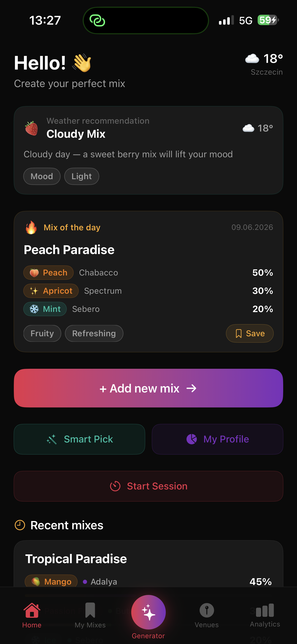Image resolution: width=297 pixels, height=644 pixels.
Task: Open My Mixes bookmark icon
Action: [x=90, y=610]
